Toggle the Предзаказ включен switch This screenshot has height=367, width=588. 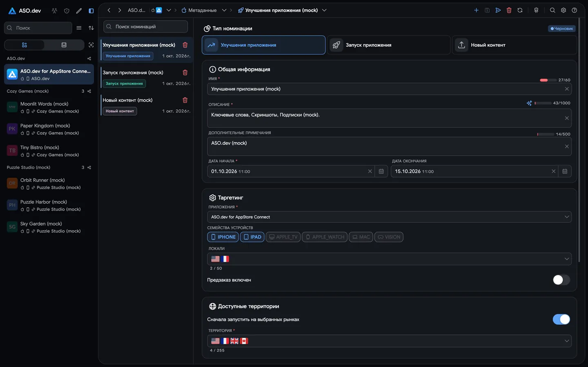[561, 280]
